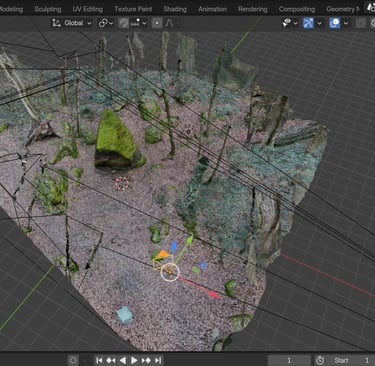375x366 pixels.
Task: Click the current frame number field
Action: [289, 360]
